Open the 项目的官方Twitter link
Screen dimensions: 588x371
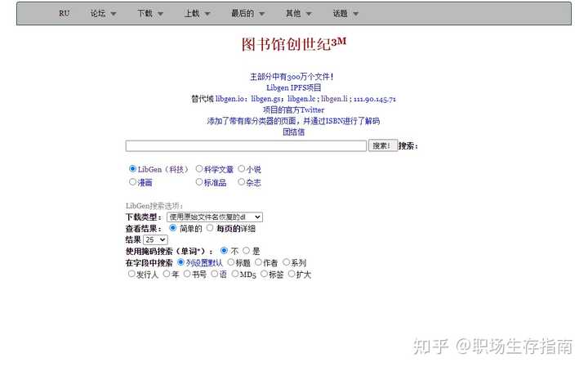tap(293, 110)
